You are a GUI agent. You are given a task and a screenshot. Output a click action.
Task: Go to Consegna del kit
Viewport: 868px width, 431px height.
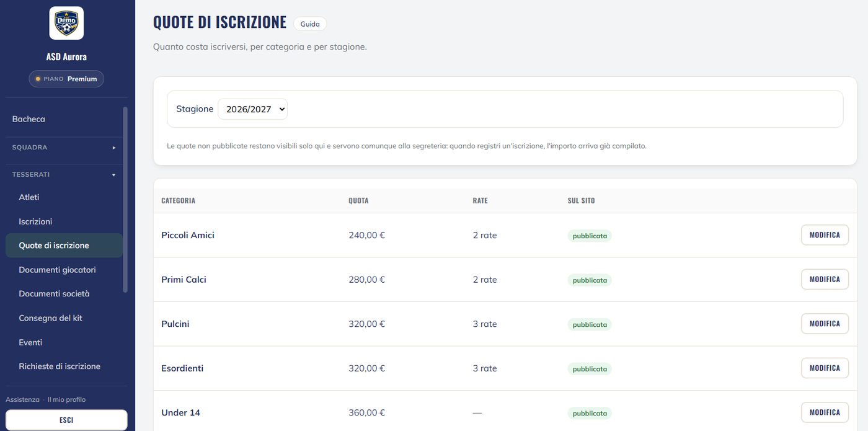pos(64,318)
